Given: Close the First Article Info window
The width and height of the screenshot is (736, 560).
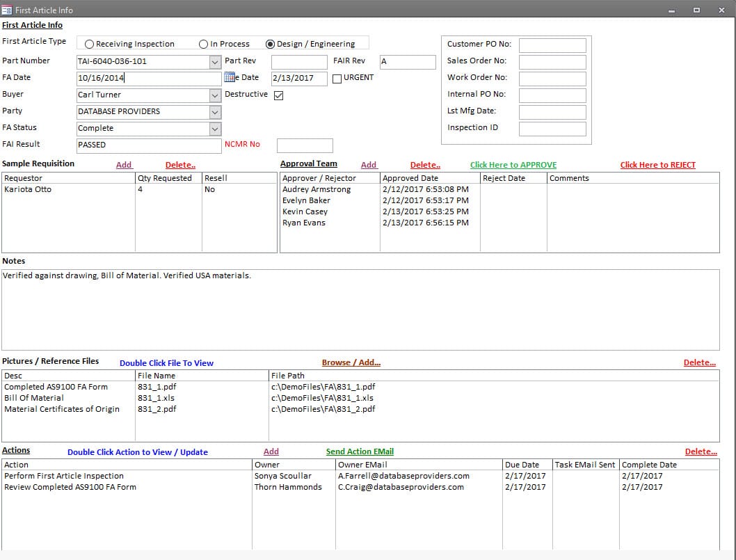Looking at the screenshot, I should point(721,10).
